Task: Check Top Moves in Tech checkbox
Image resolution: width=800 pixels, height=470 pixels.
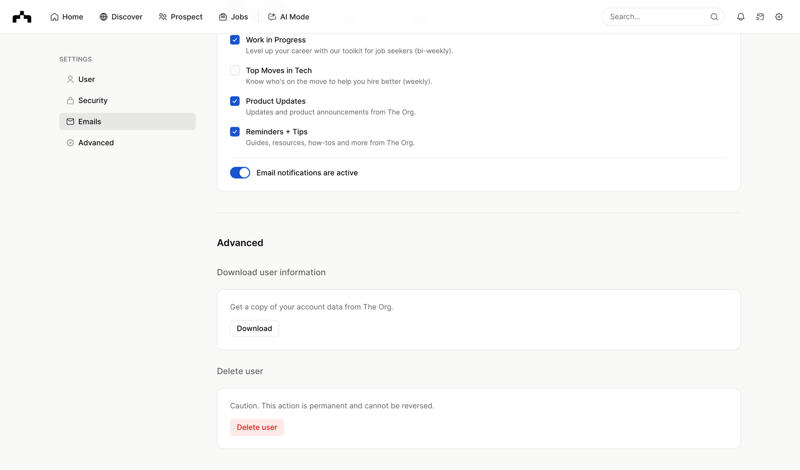Action: [235, 70]
